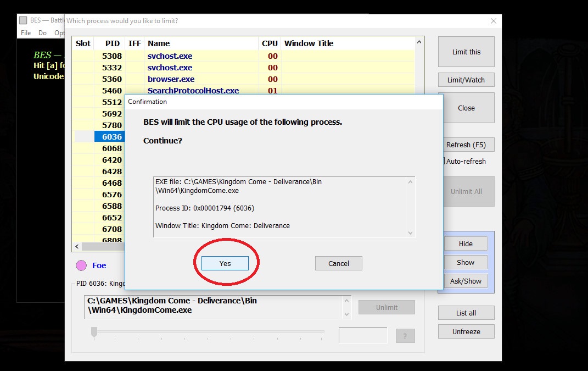Sort by the IFF column header
Viewport: 588px width, 371px height.
(135, 43)
